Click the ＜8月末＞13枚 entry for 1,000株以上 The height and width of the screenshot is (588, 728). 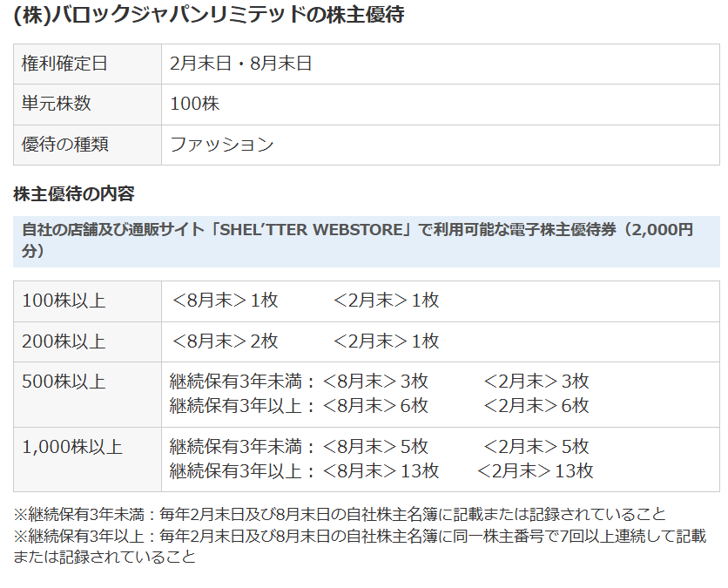[381, 471]
